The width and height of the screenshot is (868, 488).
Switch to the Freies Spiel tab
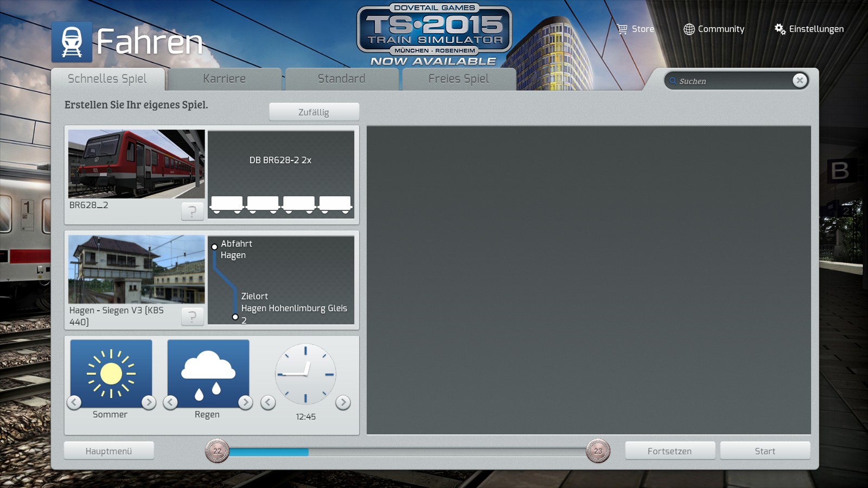point(458,79)
